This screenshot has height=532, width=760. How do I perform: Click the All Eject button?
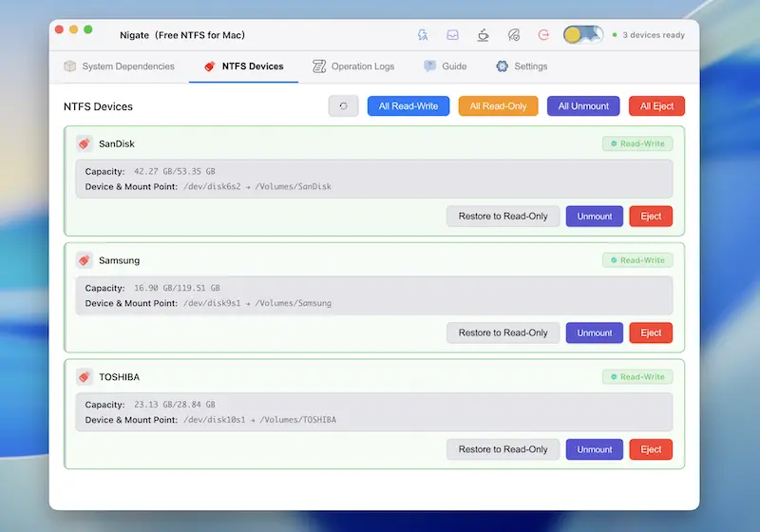click(656, 106)
